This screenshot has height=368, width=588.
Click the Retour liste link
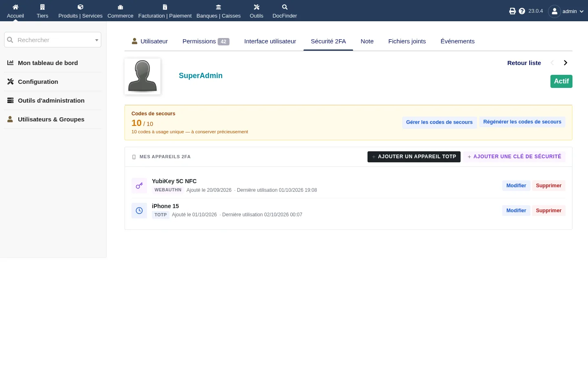pyautogui.click(x=524, y=63)
